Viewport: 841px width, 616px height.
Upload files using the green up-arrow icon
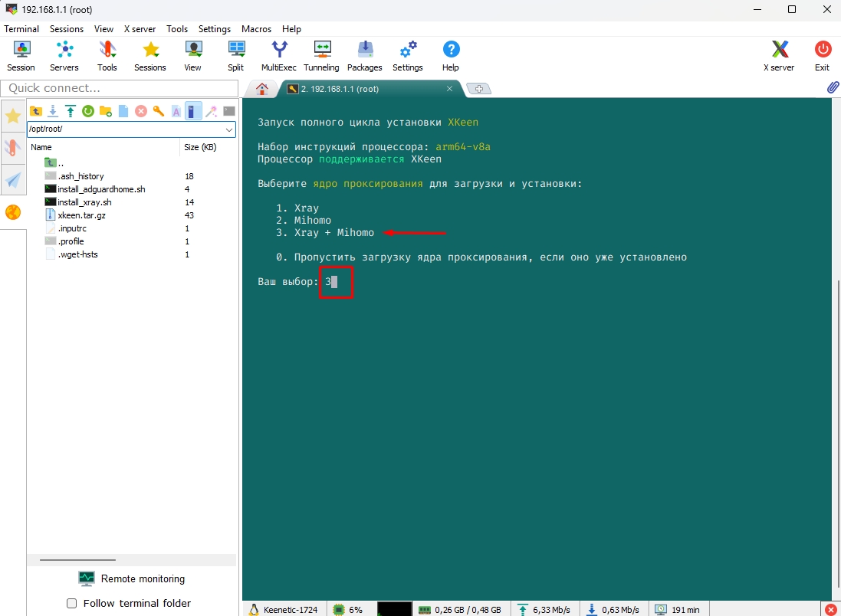(x=71, y=111)
